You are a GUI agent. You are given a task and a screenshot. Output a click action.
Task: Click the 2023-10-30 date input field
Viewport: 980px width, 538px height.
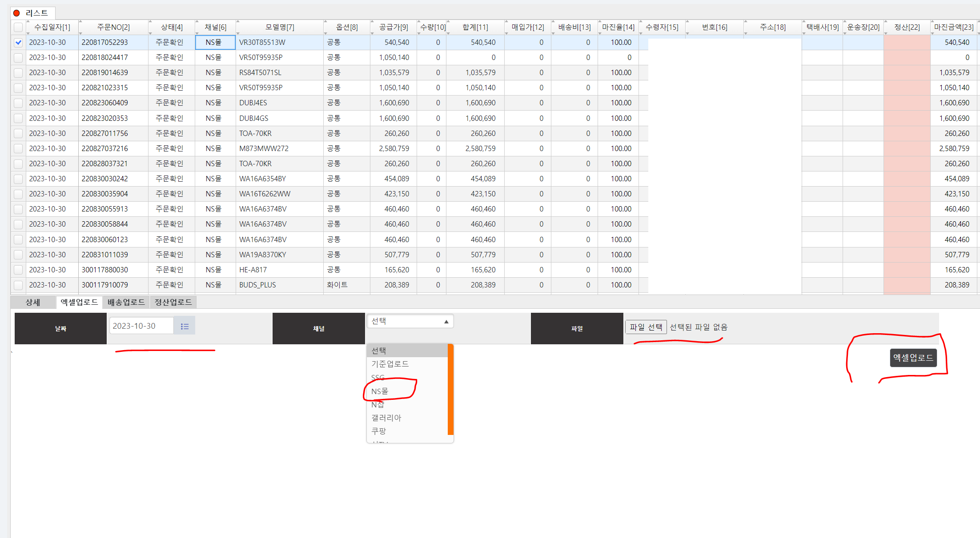click(x=141, y=326)
